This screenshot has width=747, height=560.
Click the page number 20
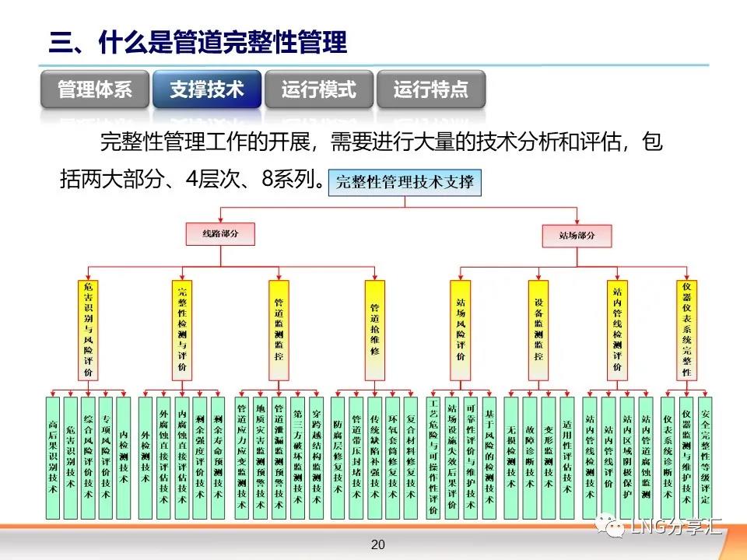378,544
